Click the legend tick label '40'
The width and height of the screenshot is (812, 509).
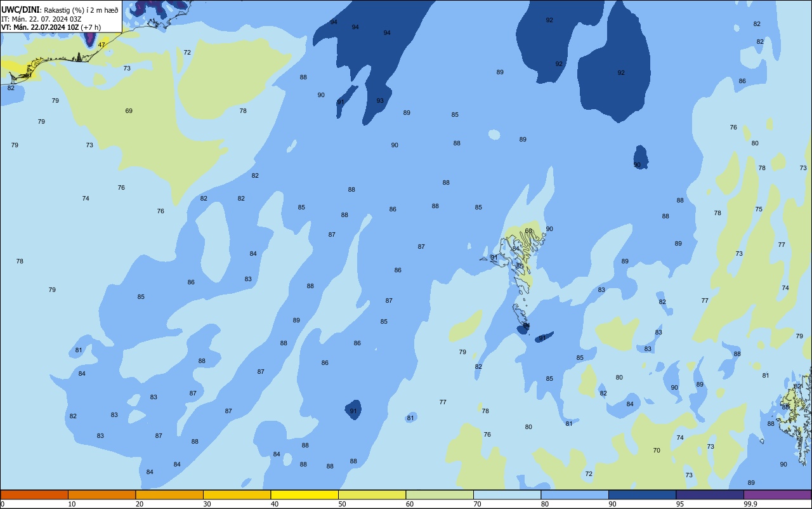tap(274, 504)
